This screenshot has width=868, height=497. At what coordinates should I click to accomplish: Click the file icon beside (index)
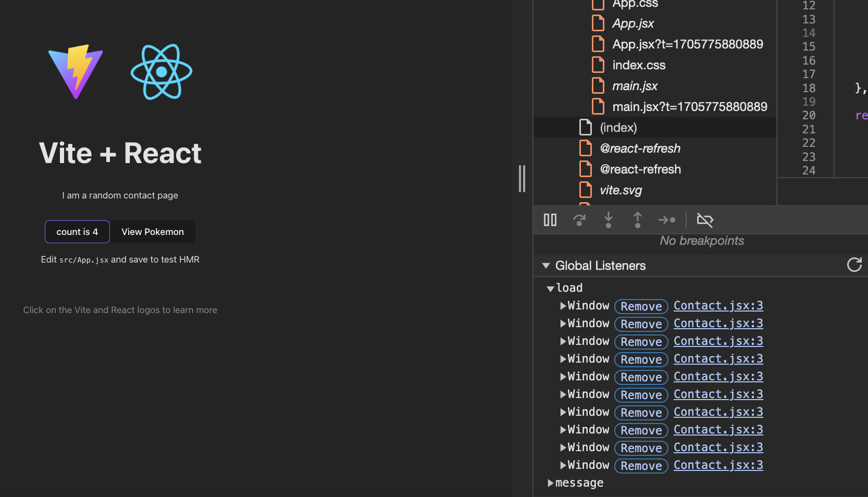point(586,127)
